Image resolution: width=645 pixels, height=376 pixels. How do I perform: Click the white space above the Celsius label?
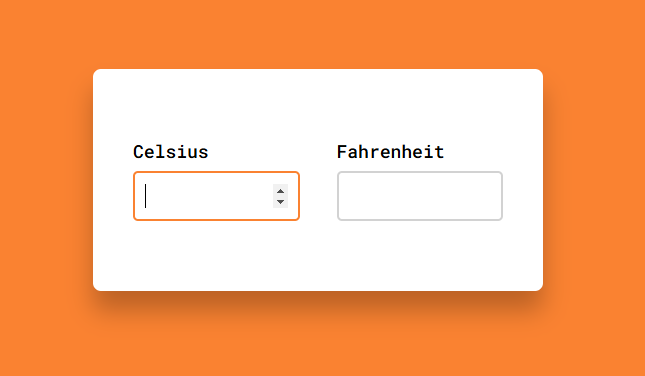[171, 107]
